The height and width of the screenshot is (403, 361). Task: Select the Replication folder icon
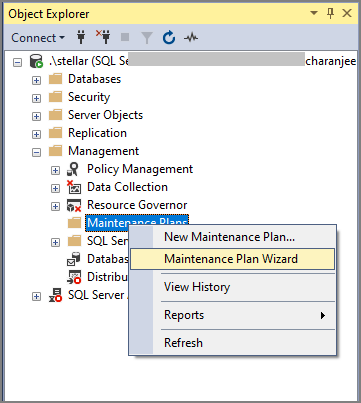click(x=55, y=133)
